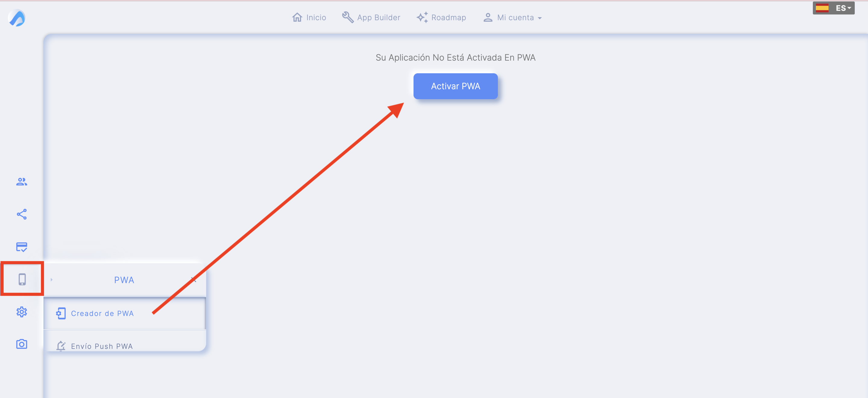Open the payment card sidebar icon

coord(22,247)
